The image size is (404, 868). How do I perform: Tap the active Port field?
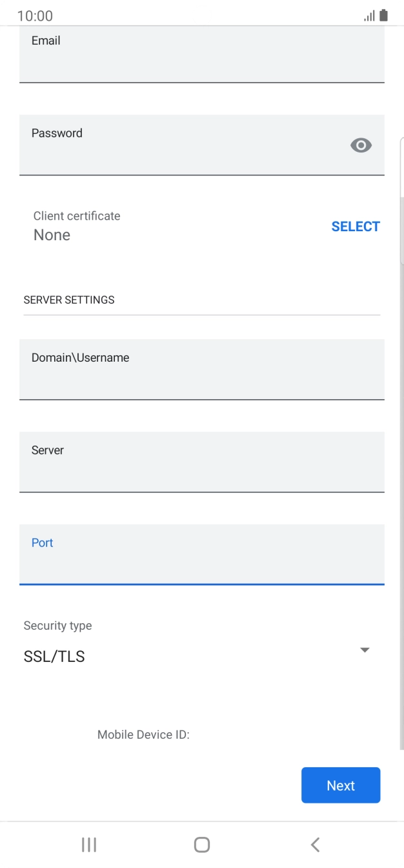tap(194, 555)
